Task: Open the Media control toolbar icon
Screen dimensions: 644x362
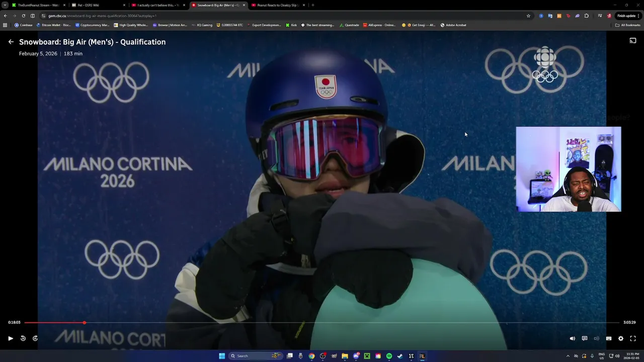Action: point(600,16)
